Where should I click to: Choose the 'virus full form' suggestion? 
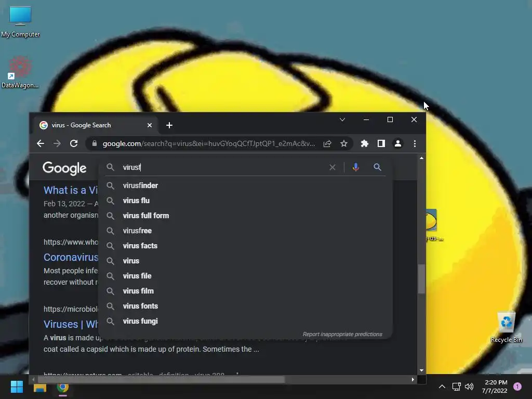(246, 216)
